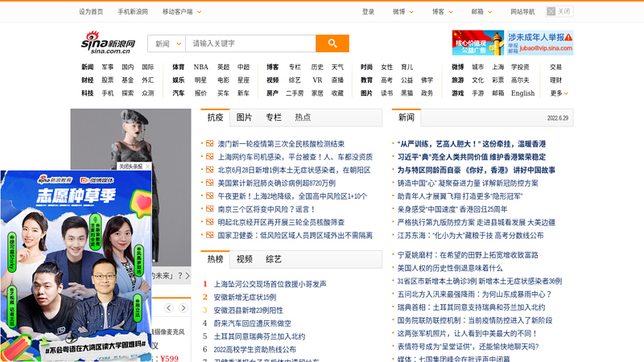Open NBA in the navigation
The height and width of the screenshot is (362, 644).
[x=200, y=67]
